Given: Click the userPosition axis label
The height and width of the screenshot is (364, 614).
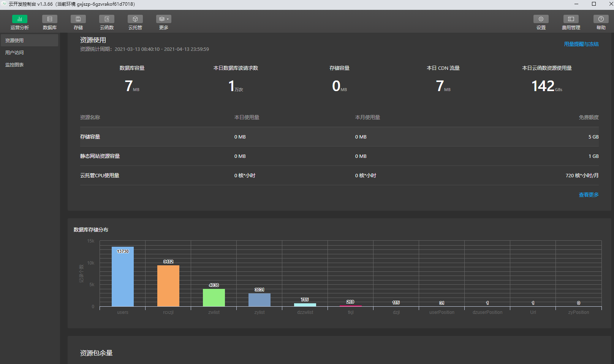Looking at the screenshot, I should [442, 312].
